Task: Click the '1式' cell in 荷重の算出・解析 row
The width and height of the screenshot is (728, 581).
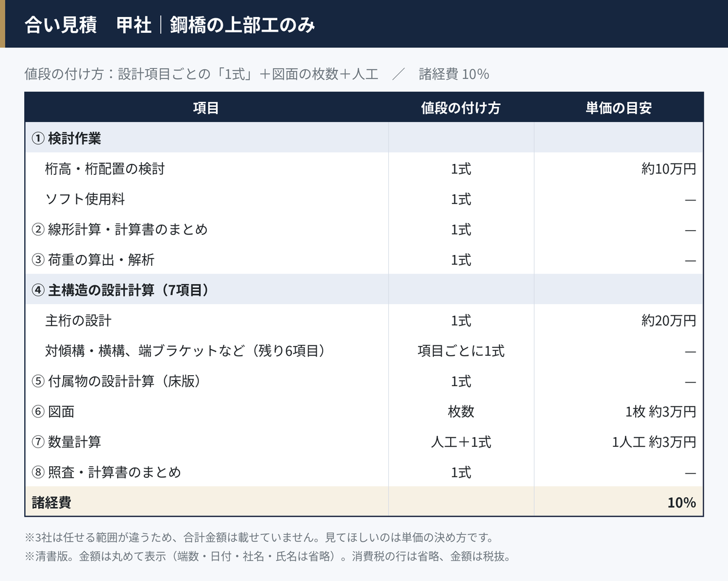Action: click(461, 260)
